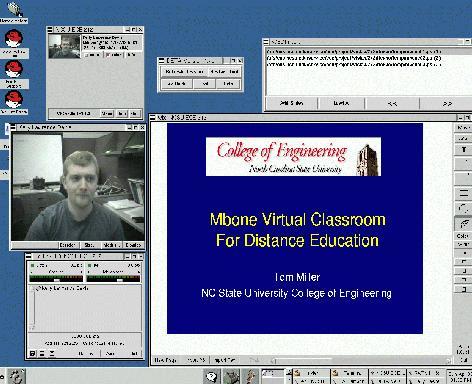
Task: Go to next slide with >> button
Action: pyautogui.click(x=446, y=104)
